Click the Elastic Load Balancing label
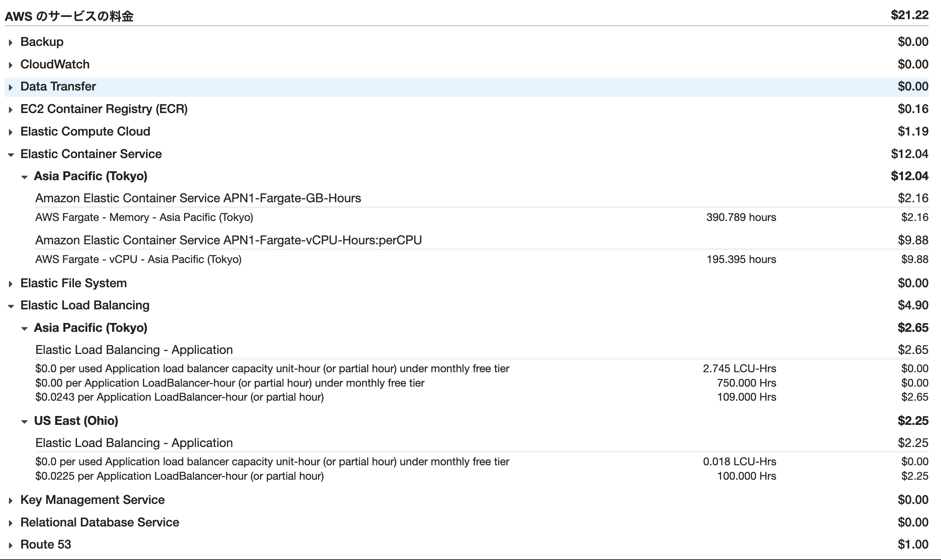Viewport: 941px width, 560px height. pos(85,305)
